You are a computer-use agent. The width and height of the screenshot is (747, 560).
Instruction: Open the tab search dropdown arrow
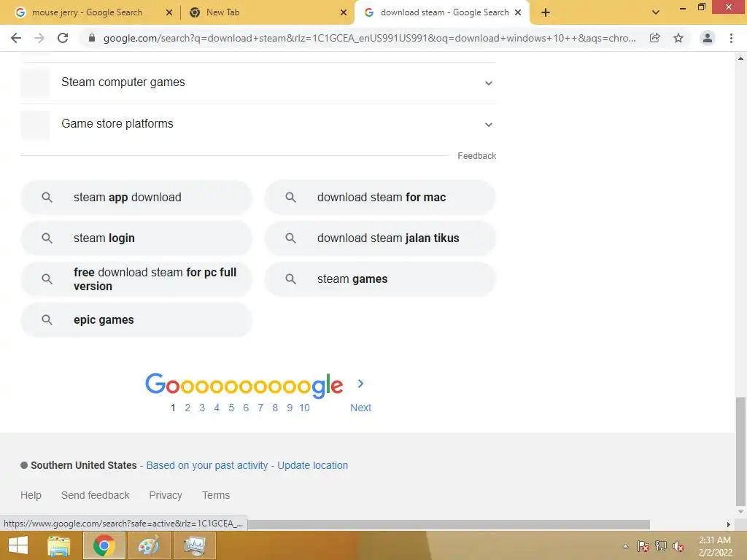click(x=656, y=12)
